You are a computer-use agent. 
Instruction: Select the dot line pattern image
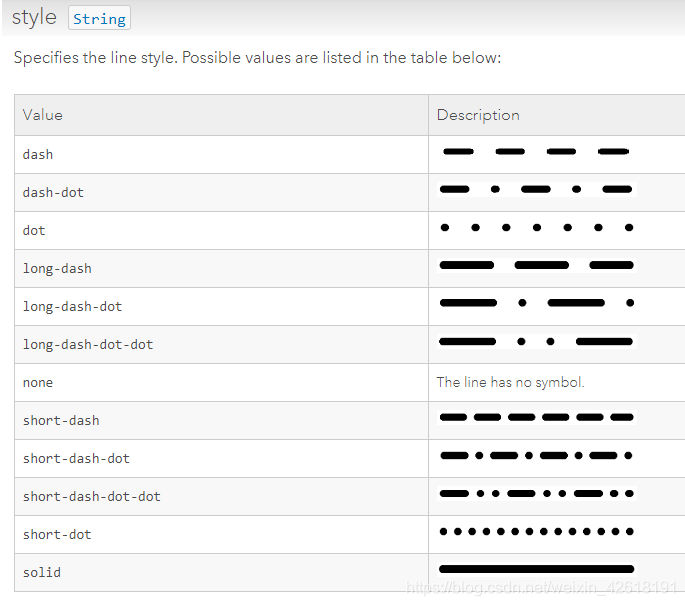pyautogui.click(x=536, y=228)
